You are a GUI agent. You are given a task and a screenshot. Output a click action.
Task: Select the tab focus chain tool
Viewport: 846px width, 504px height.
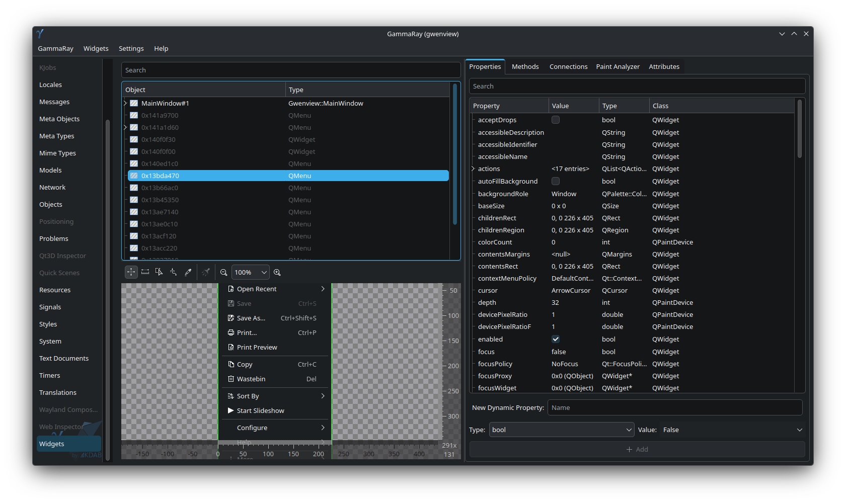pos(173,272)
